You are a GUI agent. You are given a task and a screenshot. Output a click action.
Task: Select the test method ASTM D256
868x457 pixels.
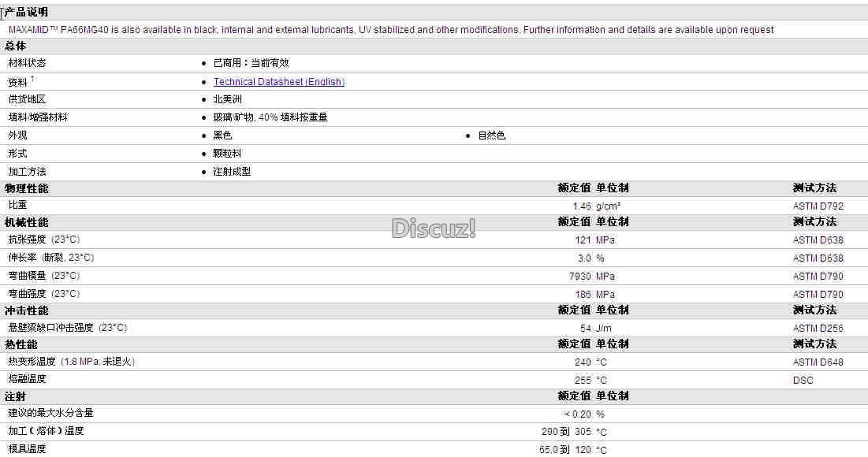click(x=818, y=329)
